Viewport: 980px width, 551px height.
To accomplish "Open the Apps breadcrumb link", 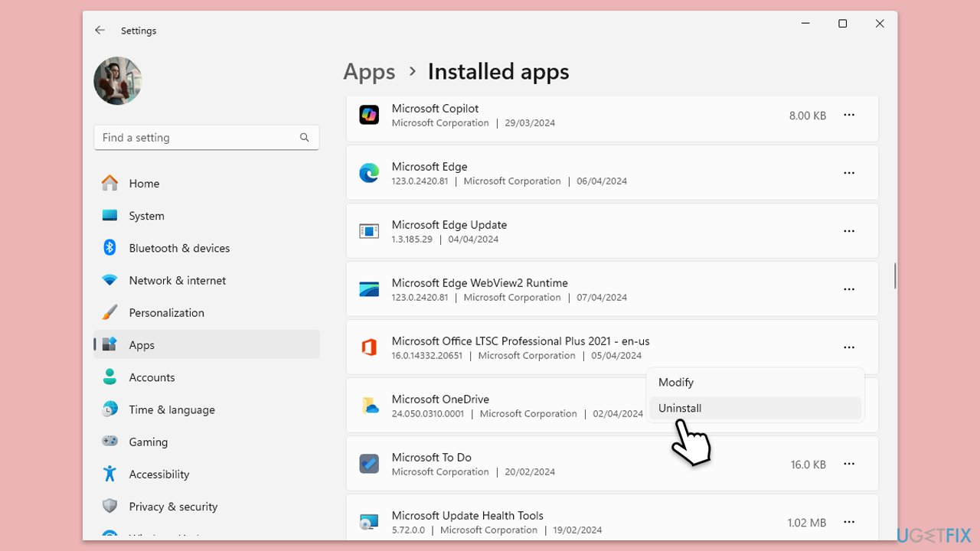I will coord(369,71).
